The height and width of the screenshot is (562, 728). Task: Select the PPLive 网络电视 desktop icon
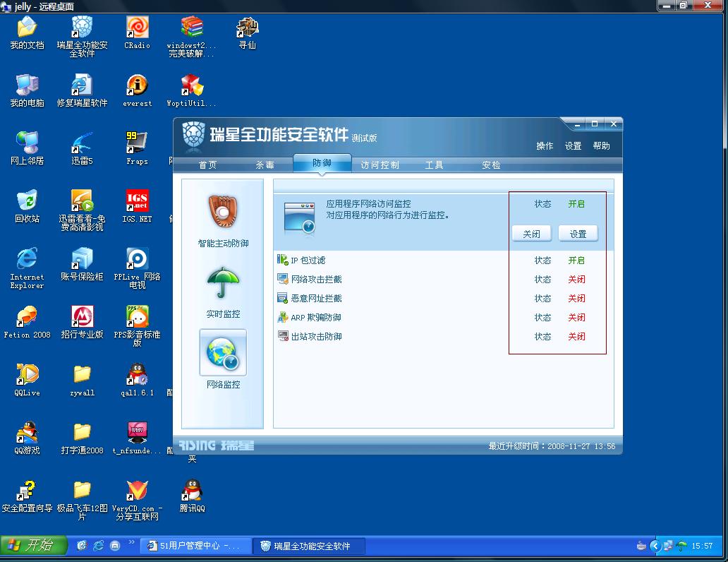tap(137, 258)
